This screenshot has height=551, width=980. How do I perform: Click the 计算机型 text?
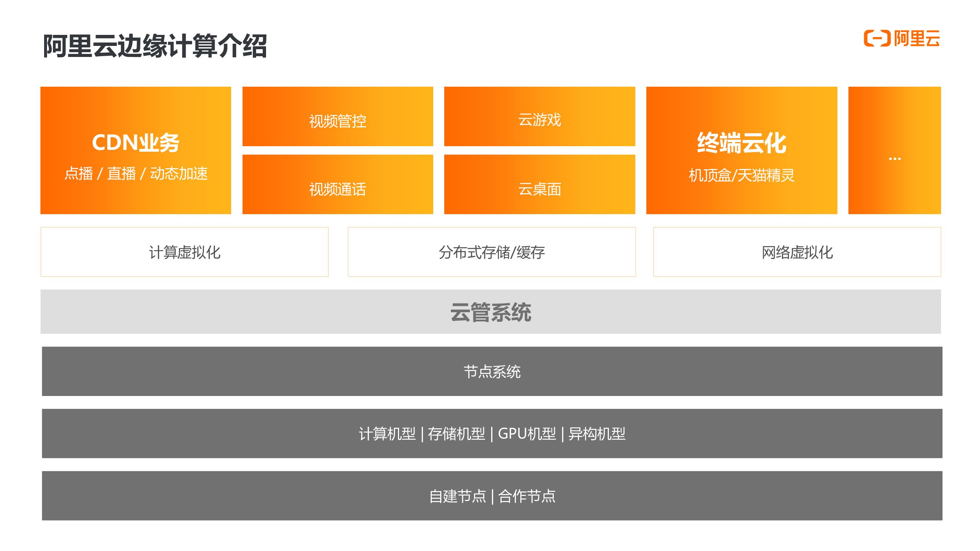pyautogui.click(x=387, y=434)
